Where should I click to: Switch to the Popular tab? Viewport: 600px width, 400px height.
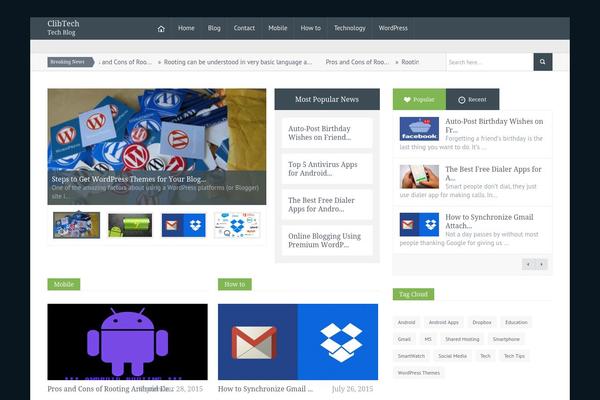pyautogui.click(x=419, y=100)
